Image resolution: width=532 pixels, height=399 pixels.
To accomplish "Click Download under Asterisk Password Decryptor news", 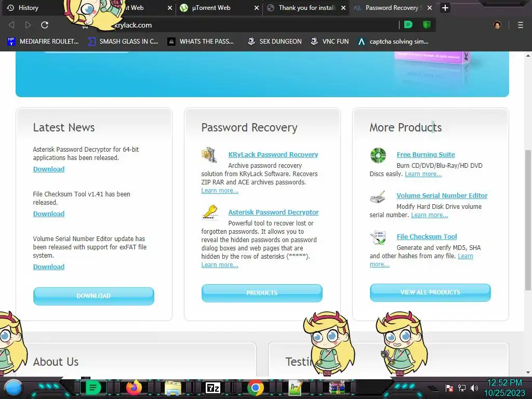I will click(48, 169).
